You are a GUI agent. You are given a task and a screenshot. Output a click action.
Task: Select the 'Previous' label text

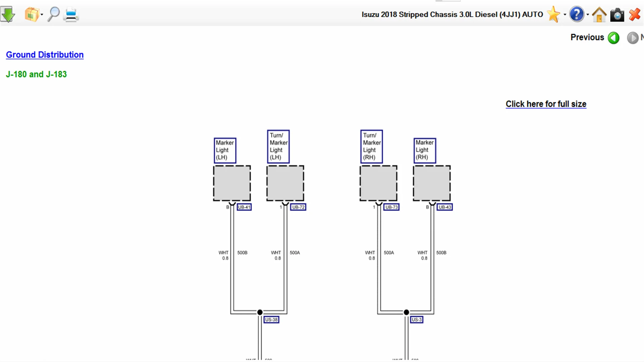587,37
